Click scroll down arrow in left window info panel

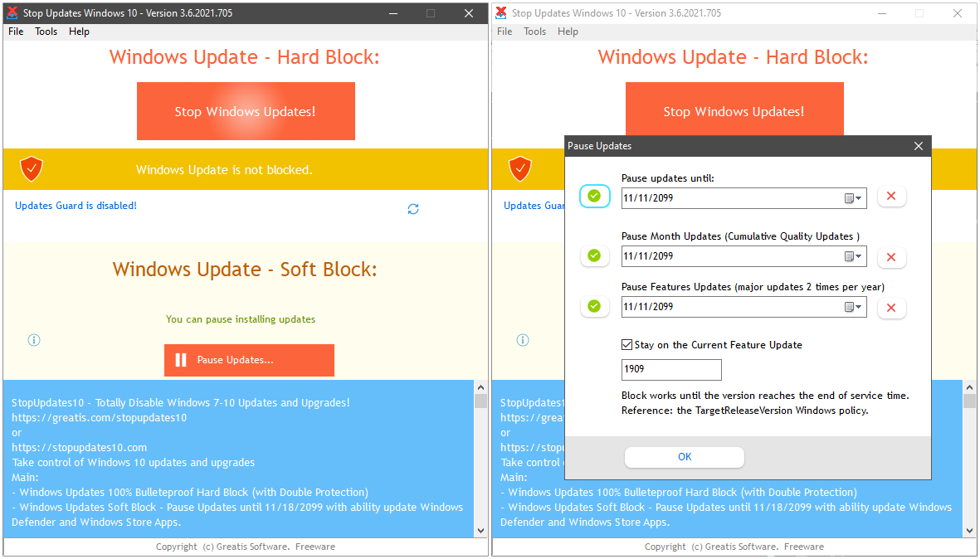point(480,530)
